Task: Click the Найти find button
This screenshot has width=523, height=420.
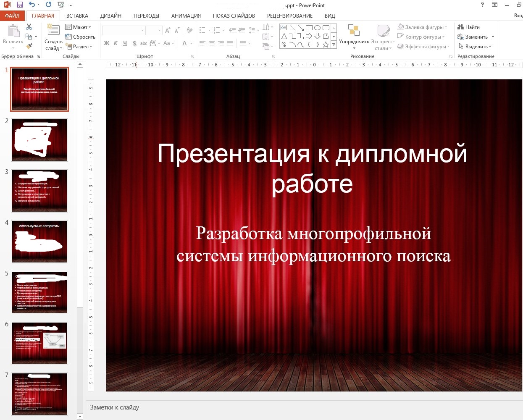Action: [469, 27]
